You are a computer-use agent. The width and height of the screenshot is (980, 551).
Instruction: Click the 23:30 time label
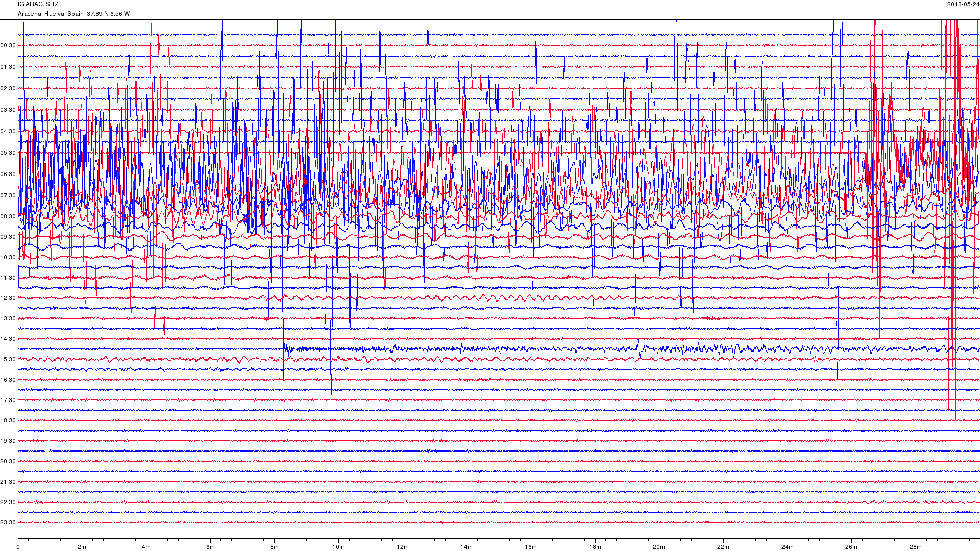click(x=8, y=522)
